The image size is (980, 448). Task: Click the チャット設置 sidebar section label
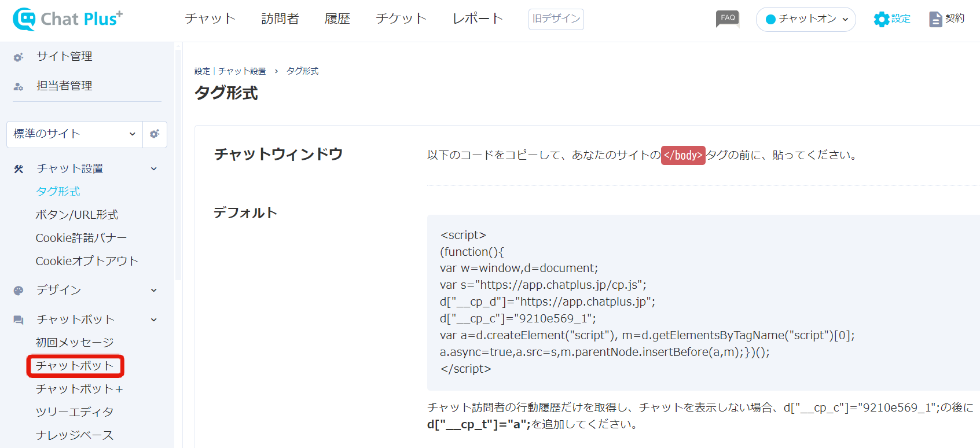tap(70, 168)
